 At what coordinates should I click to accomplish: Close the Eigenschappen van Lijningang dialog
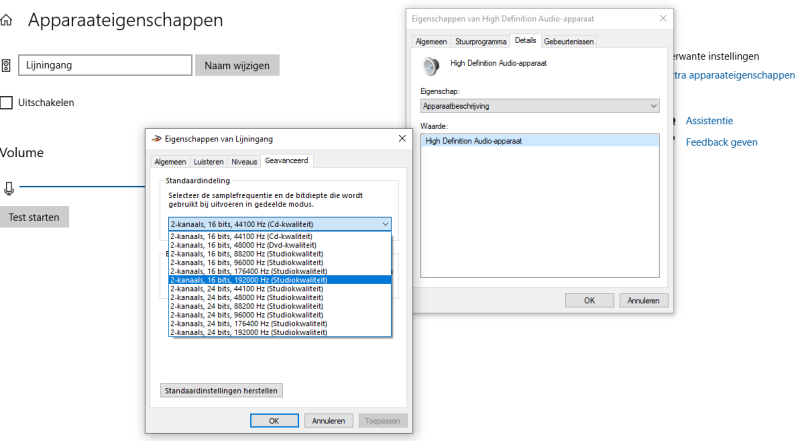(x=402, y=138)
